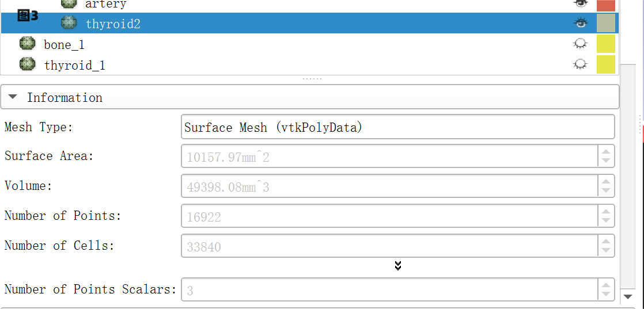Image resolution: width=644 pixels, height=309 pixels.
Task: Click the thyroid2 mesh node icon
Action: click(x=69, y=24)
